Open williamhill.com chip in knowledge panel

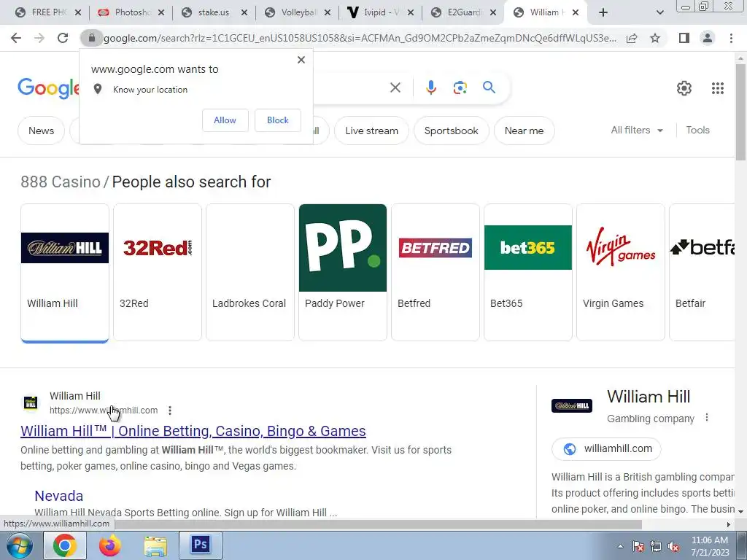coord(606,448)
